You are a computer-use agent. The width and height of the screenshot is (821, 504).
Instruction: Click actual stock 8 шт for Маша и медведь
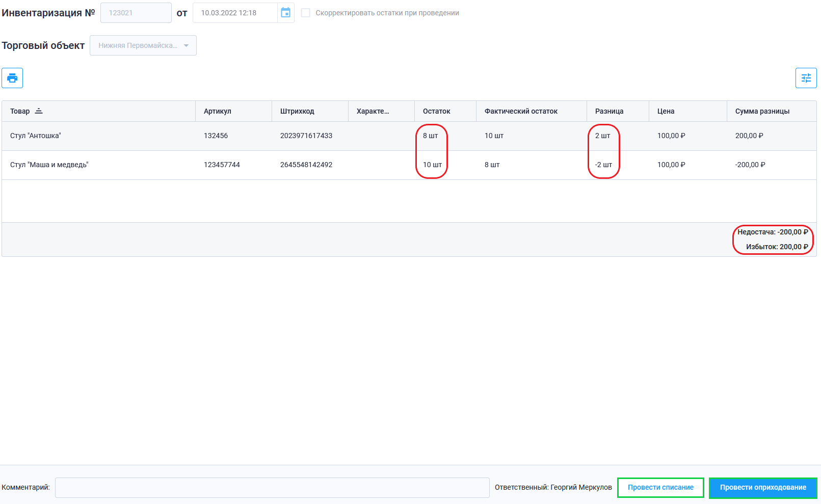pos(492,165)
